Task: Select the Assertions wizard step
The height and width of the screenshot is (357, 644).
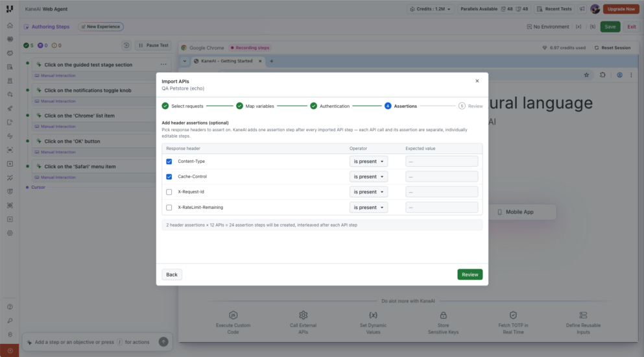Action: 401,106
